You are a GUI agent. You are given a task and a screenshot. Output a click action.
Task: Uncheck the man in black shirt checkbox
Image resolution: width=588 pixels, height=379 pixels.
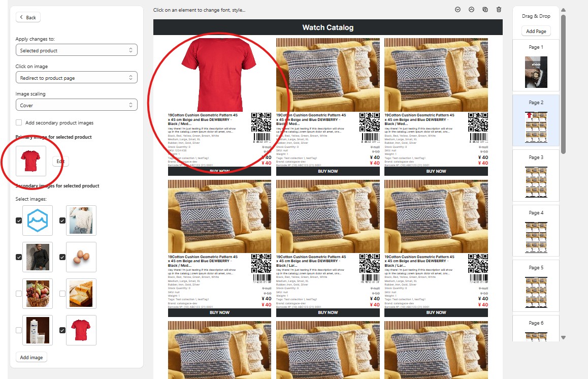(19, 257)
